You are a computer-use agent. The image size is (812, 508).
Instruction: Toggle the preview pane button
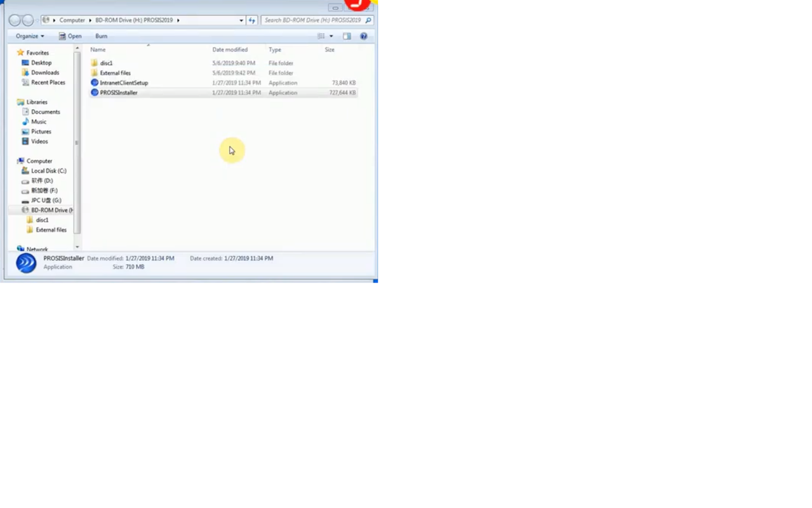(347, 36)
